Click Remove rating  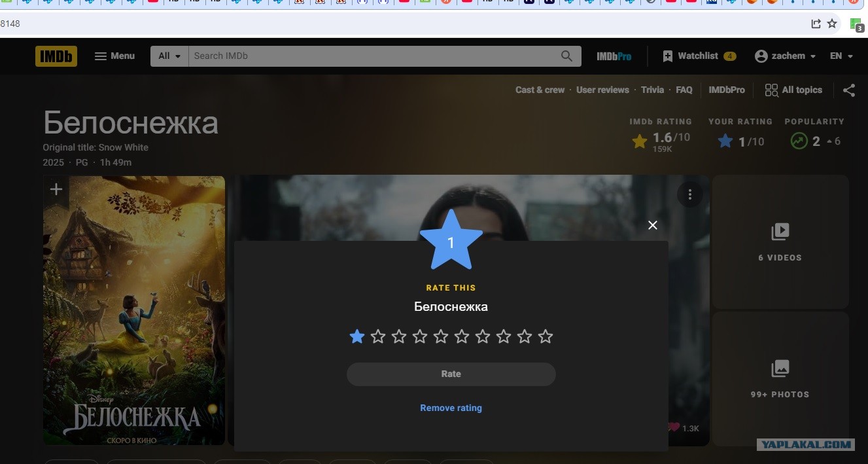451,408
